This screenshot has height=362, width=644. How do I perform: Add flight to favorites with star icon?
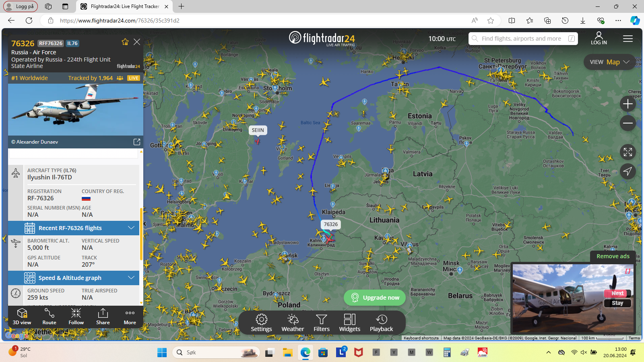(x=125, y=42)
